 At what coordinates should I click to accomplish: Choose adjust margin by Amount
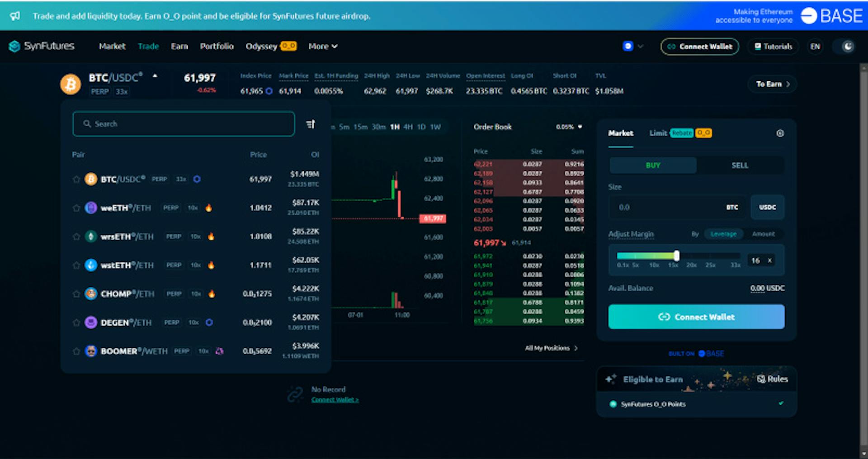[764, 234]
